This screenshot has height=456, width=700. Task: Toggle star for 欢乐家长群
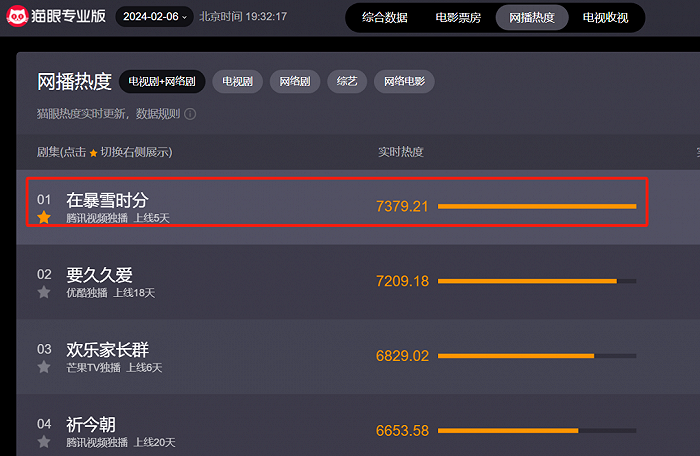click(x=44, y=367)
